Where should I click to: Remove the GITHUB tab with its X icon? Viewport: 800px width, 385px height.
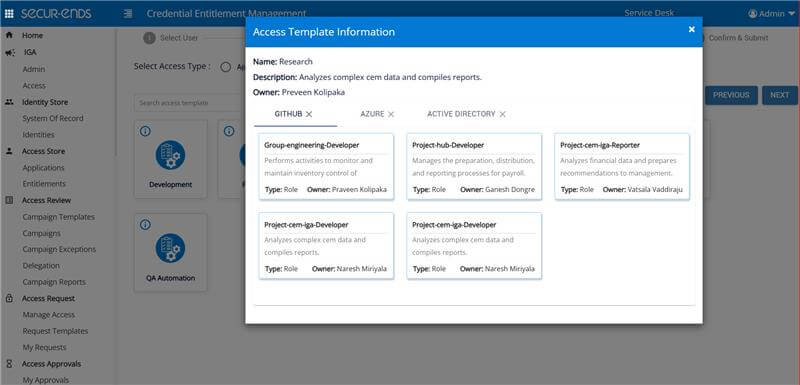[309, 114]
